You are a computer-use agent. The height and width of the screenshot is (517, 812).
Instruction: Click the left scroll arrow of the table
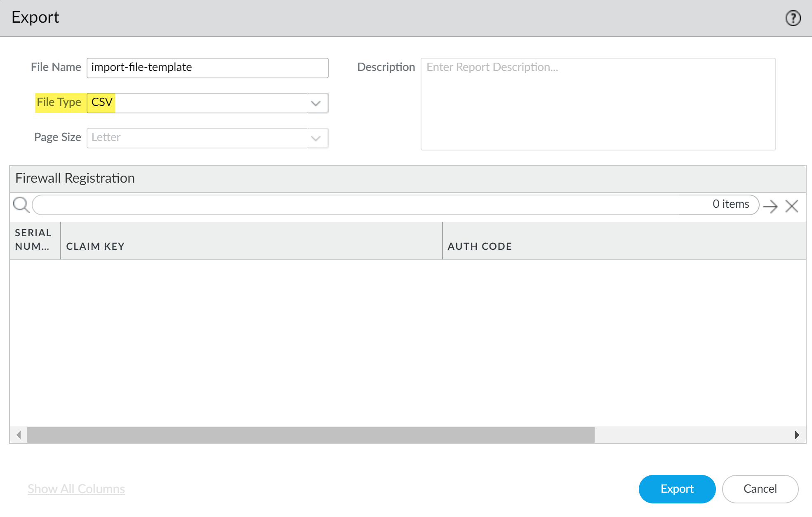point(19,435)
